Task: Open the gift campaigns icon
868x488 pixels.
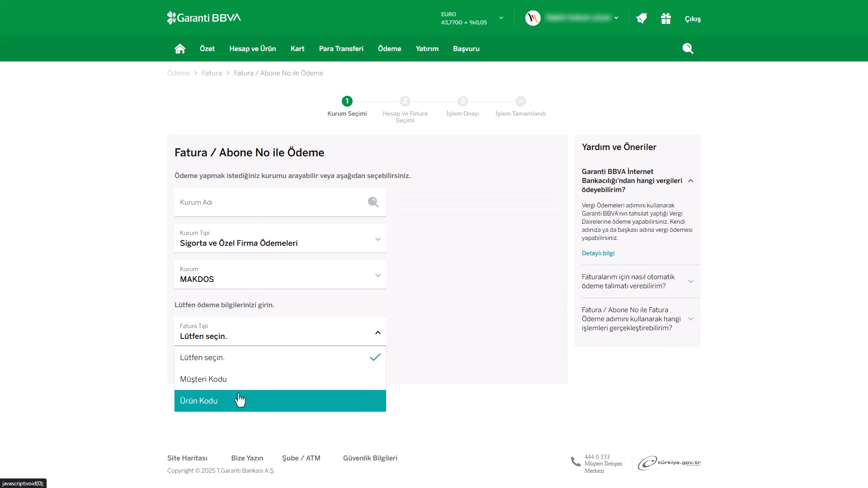Action: pyautogui.click(x=665, y=19)
